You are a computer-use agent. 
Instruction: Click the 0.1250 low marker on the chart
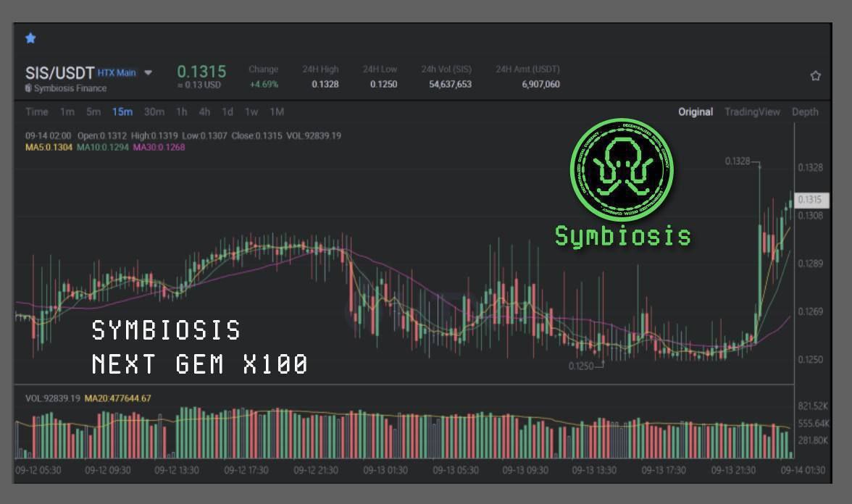581,366
